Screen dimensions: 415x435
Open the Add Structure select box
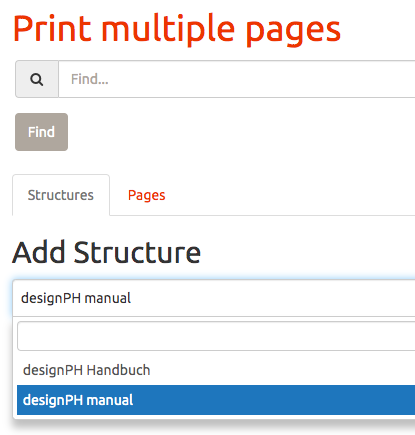point(214,298)
